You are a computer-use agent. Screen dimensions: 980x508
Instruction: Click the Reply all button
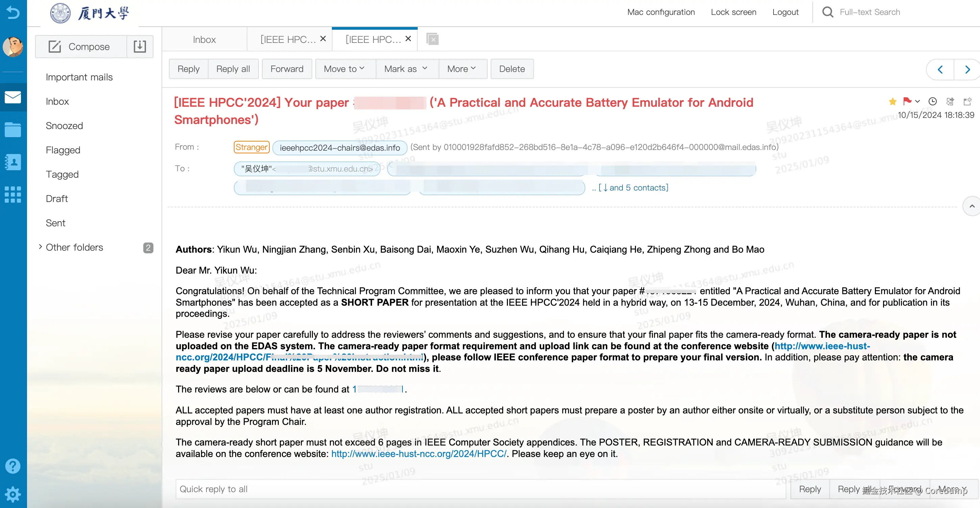[233, 69]
